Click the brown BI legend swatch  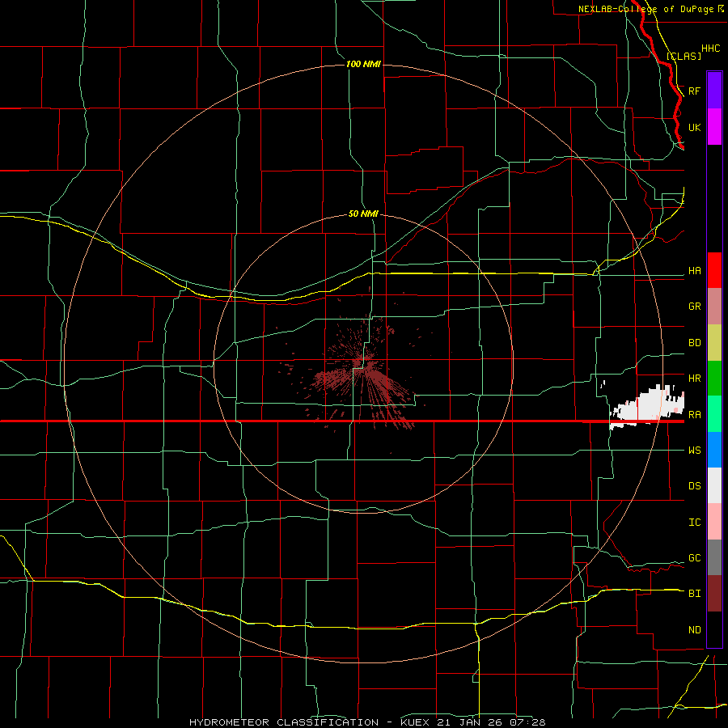click(714, 594)
